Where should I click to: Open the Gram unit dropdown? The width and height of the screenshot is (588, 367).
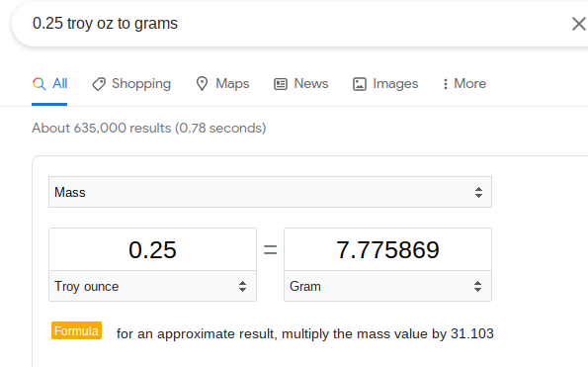387,286
